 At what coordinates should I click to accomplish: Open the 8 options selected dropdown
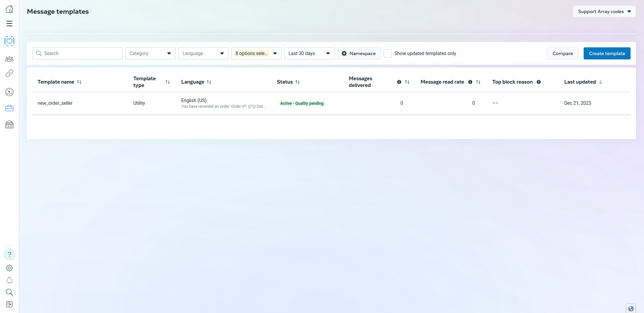257,53
